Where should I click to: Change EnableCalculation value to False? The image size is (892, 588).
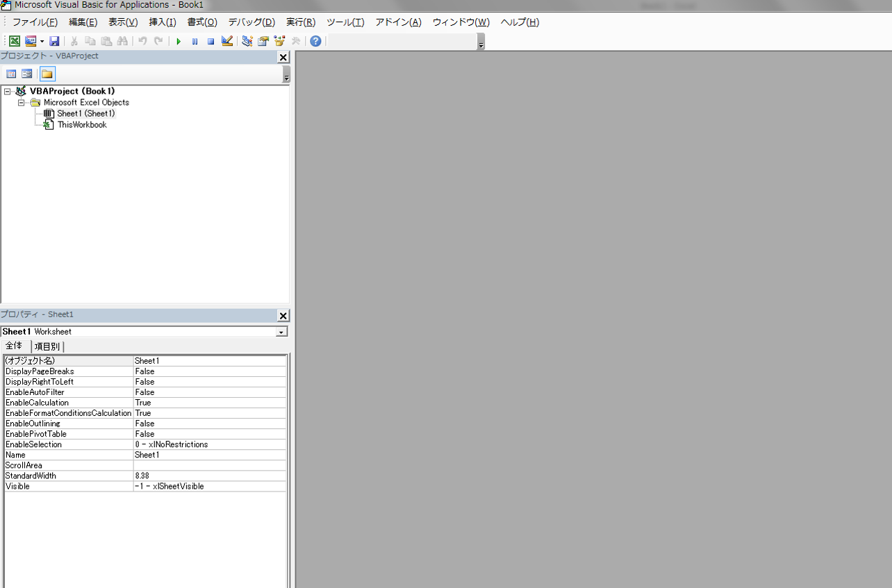point(208,402)
